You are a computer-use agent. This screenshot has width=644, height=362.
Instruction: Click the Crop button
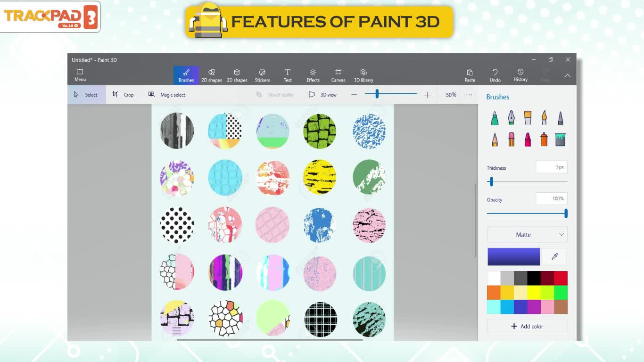pyautogui.click(x=123, y=95)
